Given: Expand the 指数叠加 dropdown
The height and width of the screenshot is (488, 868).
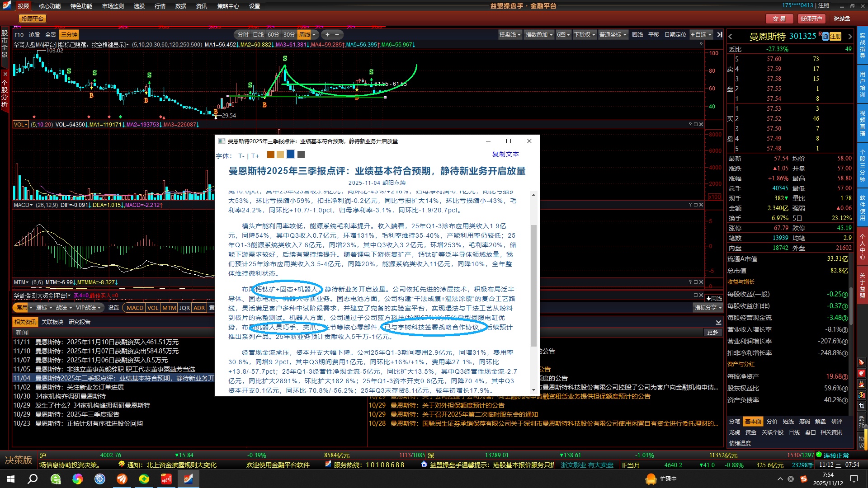Looking at the screenshot, I should (x=539, y=35).
